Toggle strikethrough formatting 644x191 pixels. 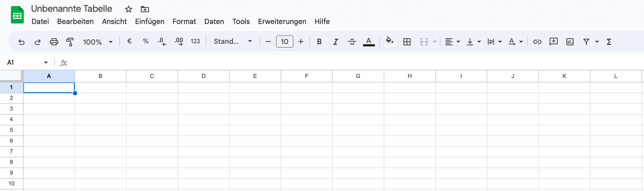click(352, 42)
